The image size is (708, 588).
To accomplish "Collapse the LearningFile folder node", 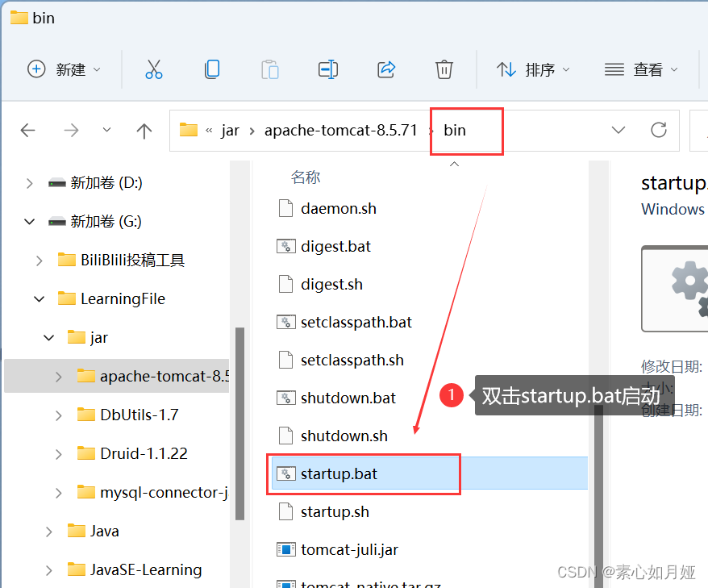I will pos(40,299).
